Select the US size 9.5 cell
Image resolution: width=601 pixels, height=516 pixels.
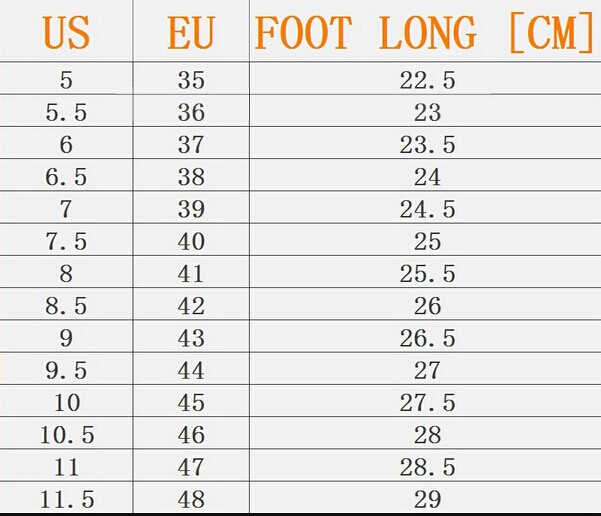(x=66, y=370)
